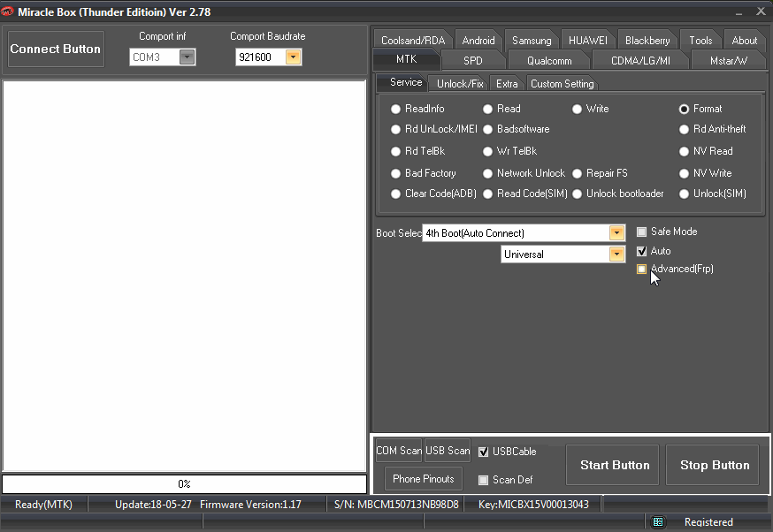Enable the Scan Def checkbox
The height and width of the screenshot is (532, 773).
[483, 480]
